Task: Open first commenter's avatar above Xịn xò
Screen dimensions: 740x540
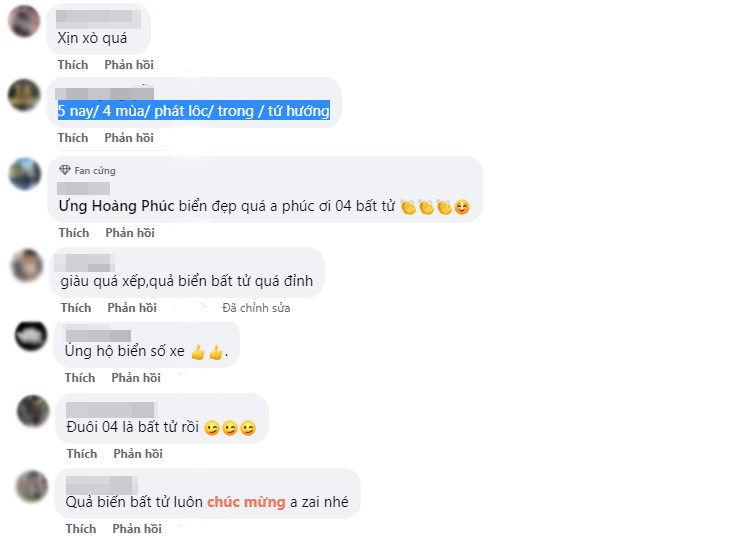Action: coord(24,21)
